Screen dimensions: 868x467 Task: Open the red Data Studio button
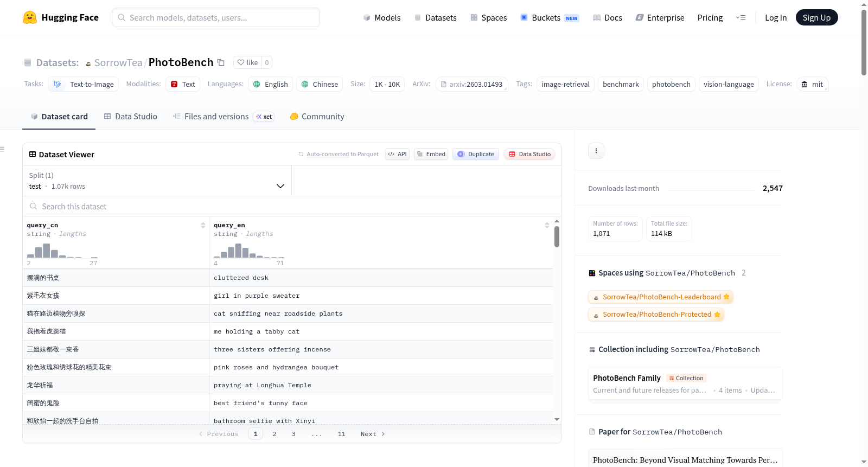tap(529, 154)
